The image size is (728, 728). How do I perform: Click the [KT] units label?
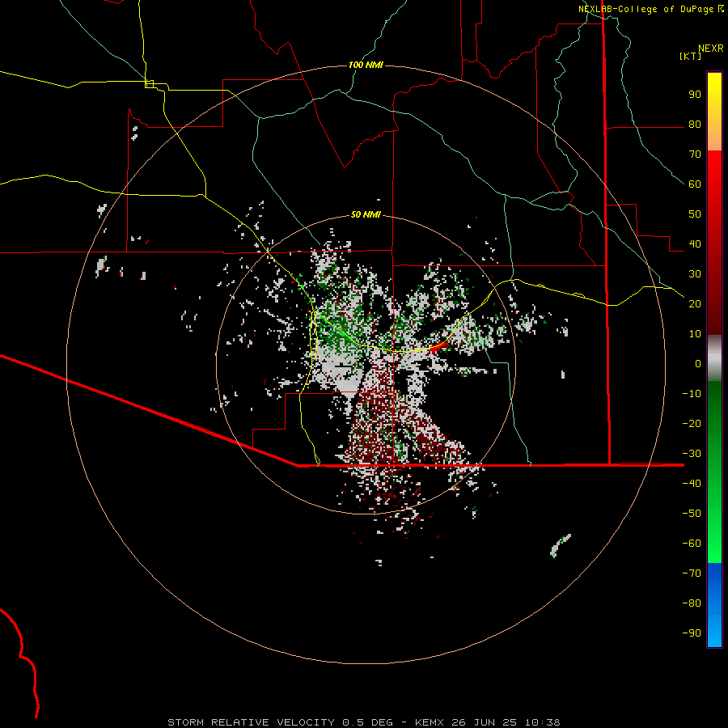pos(691,56)
